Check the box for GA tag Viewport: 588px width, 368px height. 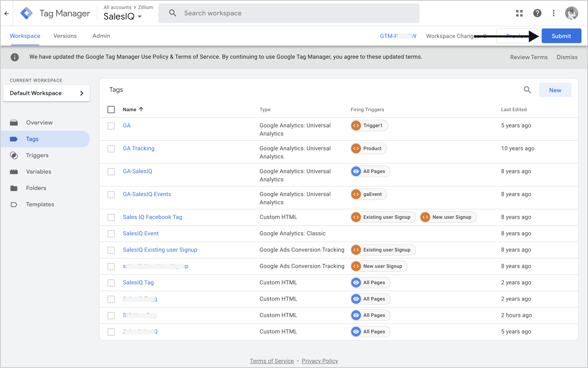[x=111, y=126]
